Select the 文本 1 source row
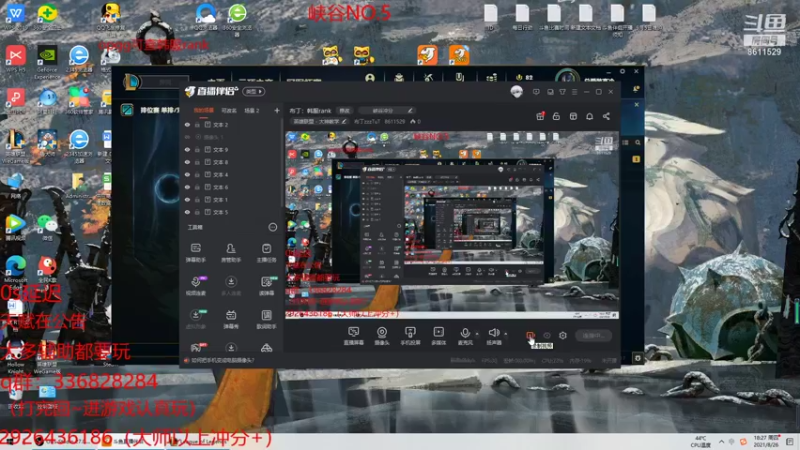Image resolution: width=800 pixels, height=450 pixels. tap(231, 199)
